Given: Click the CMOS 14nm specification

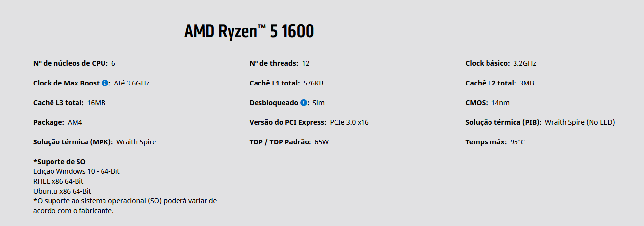Looking at the screenshot, I should click(x=488, y=103).
